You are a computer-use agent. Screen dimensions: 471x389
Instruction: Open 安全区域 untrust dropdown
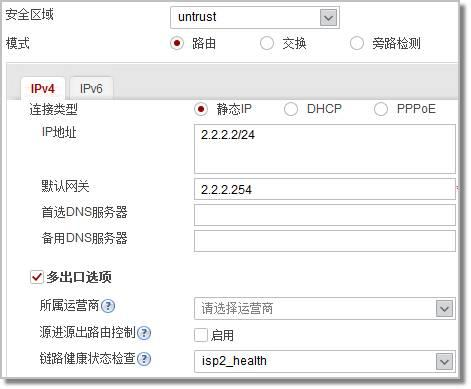(x=255, y=17)
